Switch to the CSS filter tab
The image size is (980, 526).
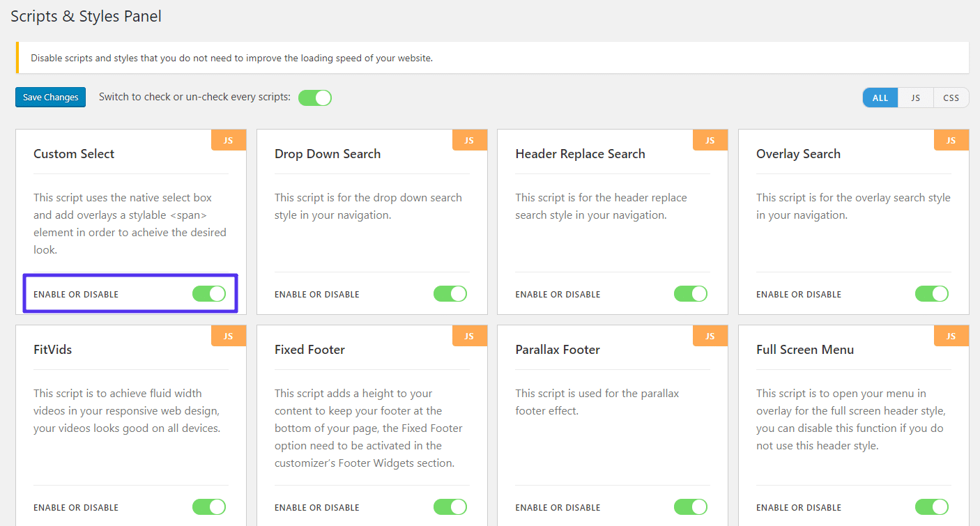coord(951,98)
